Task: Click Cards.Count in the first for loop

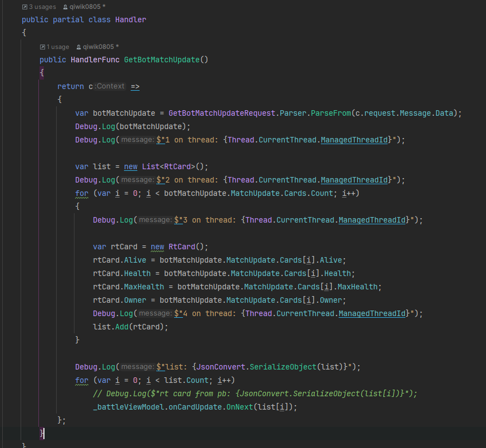Action: pyautogui.click(x=309, y=193)
